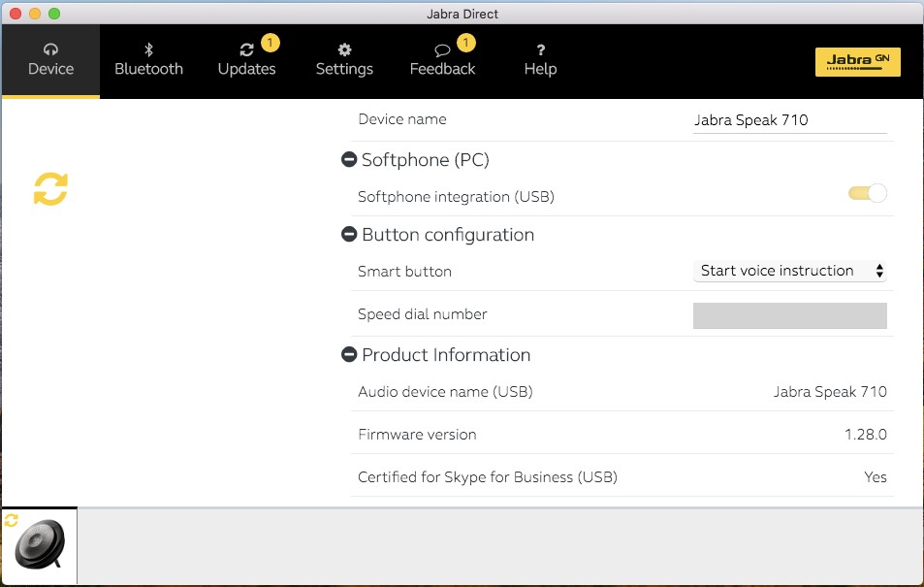Click the Softphone integration (USB) label

pyautogui.click(x=456, y=196)
